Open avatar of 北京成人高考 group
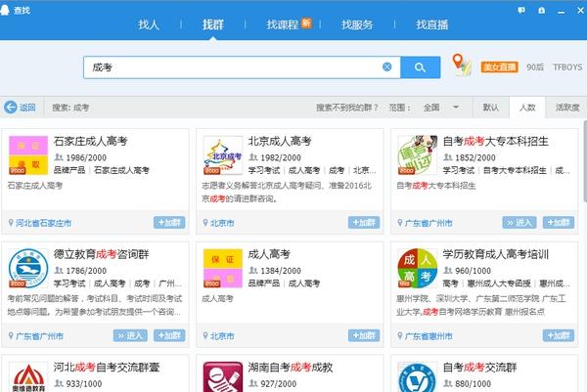587x392 pixels. point(223,155)
